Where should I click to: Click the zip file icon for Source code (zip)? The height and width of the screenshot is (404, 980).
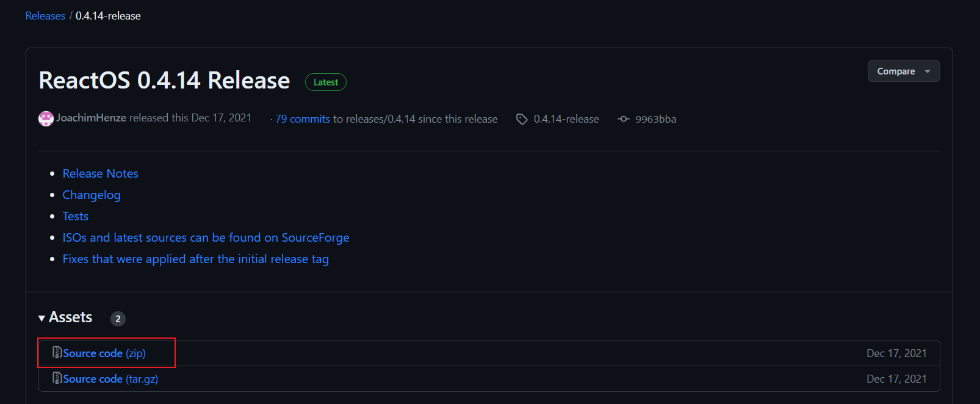[57, 353]
